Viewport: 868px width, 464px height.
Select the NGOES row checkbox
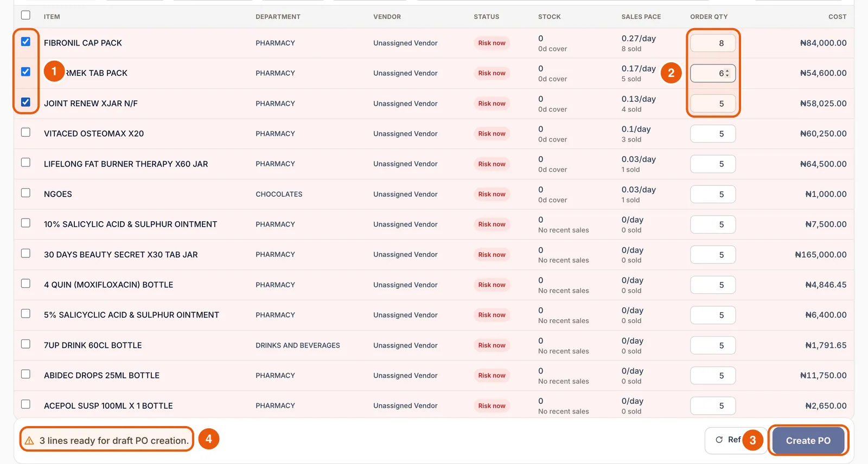[25, 193]
